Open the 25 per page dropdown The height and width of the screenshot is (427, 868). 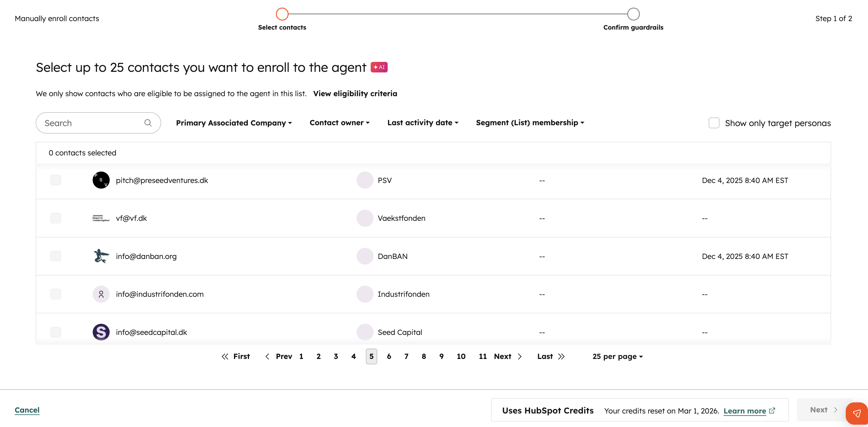[617, 357]
